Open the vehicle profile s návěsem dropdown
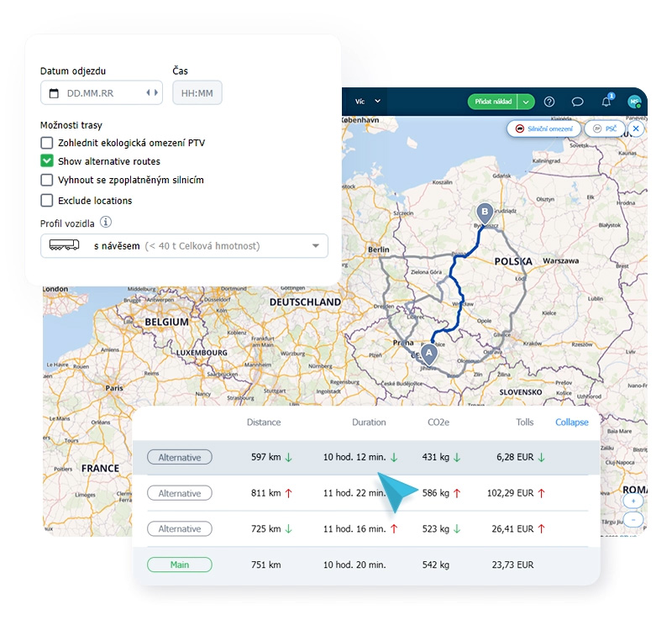 click(184, 246)
